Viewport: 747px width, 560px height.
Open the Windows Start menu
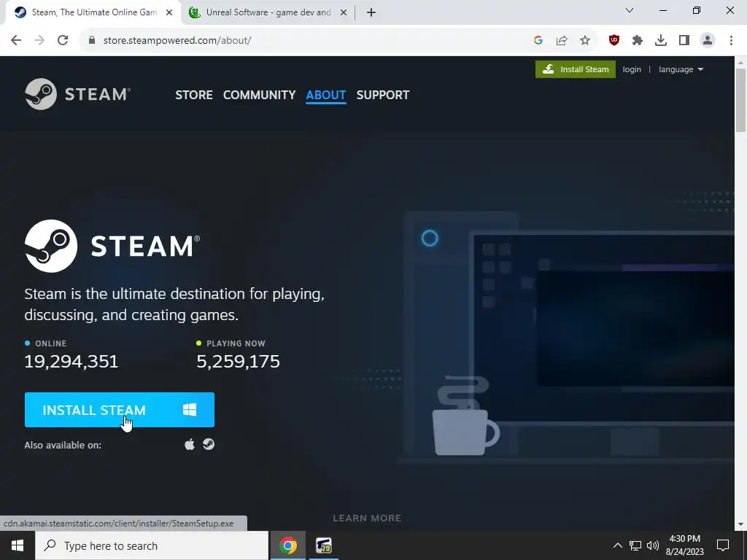(x=18, y=545)
